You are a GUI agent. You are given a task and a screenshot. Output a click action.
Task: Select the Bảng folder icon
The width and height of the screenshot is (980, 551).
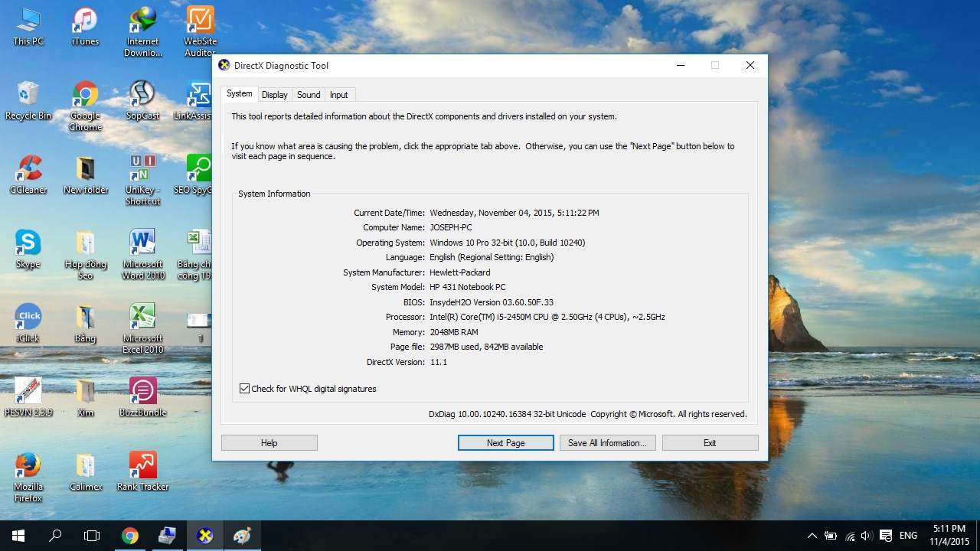(x=85, y=323)
